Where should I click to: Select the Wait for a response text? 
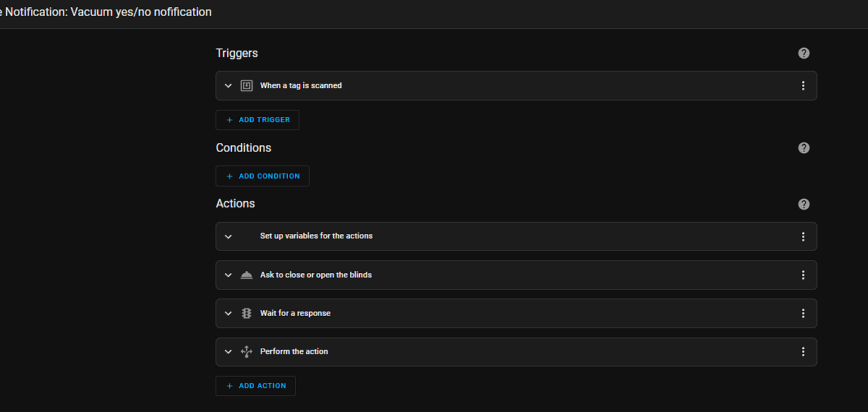click(295, 313)
